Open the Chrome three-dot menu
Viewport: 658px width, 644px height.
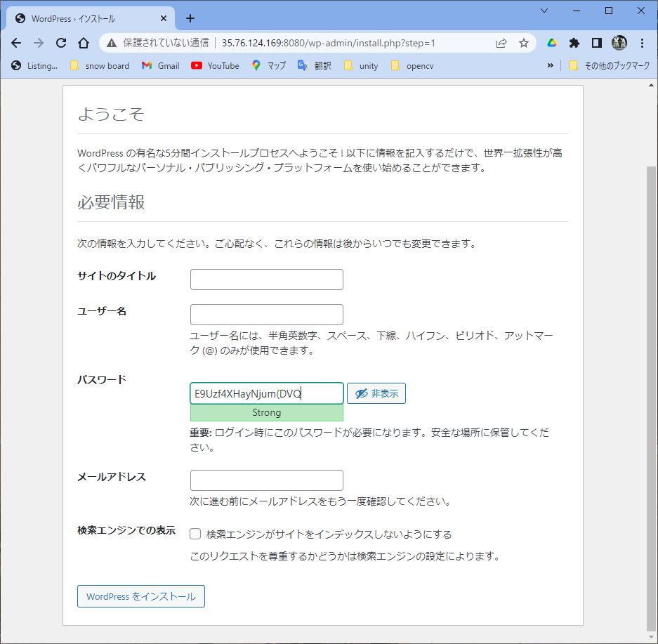pyautogui.click(x=642, y=43)
